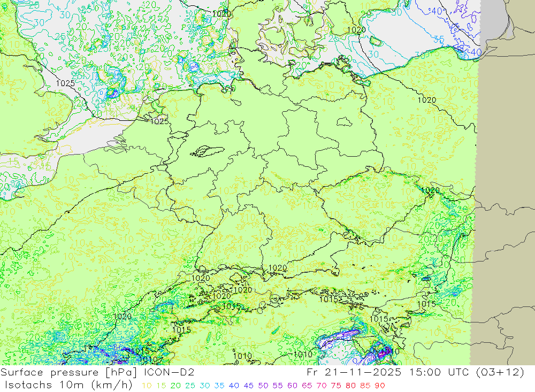Pick the '75' isotach legend value

click(x=336, y=386)
